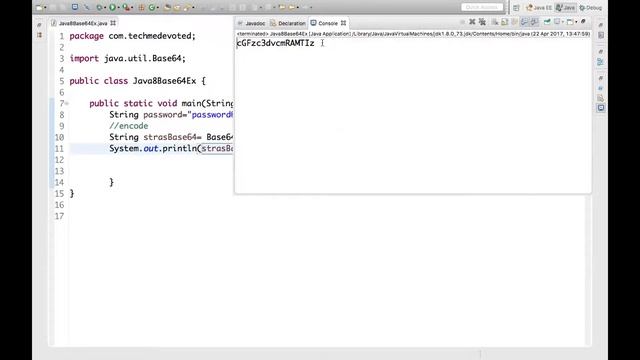Click the left sidebar hierarchy icon
The image size is (640, 360).
(x=40, y=36)
